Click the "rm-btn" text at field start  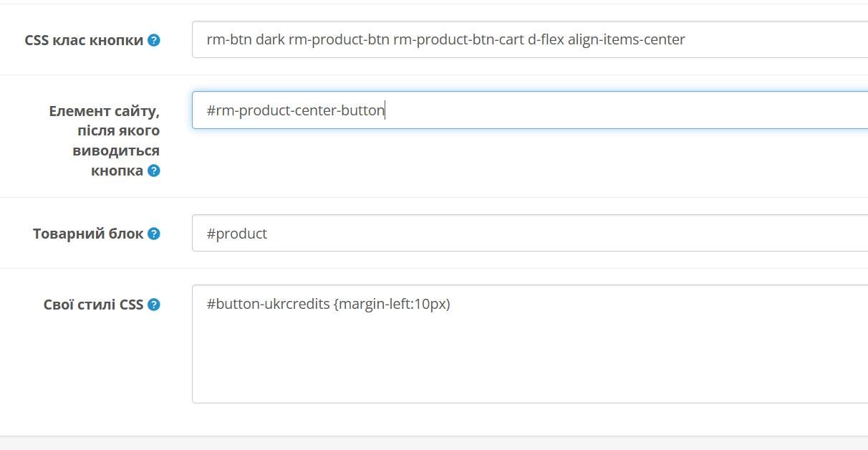pyautogui.click(x=229, y=39)
